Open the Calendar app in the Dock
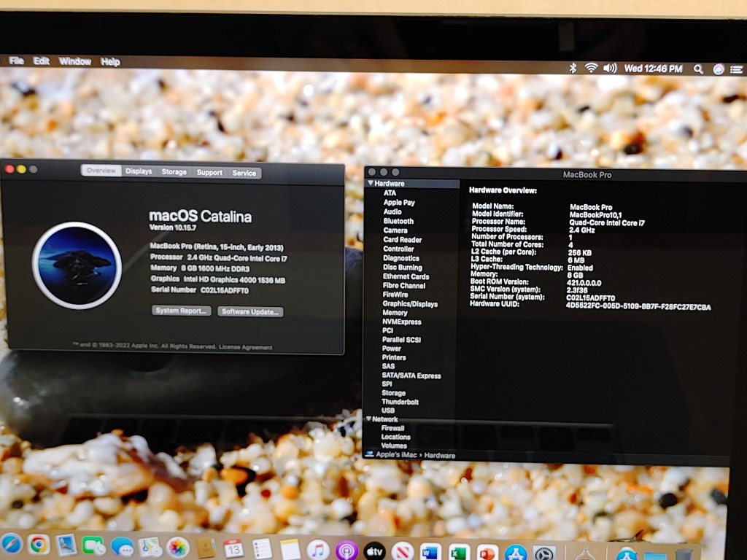The width and height of the screenshot is (747, 560). point(234,548)
